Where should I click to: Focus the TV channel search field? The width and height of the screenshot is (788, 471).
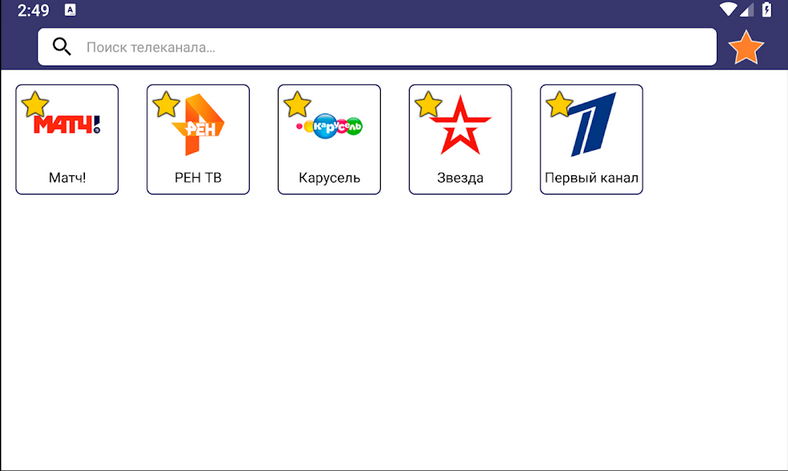[390, 47]
